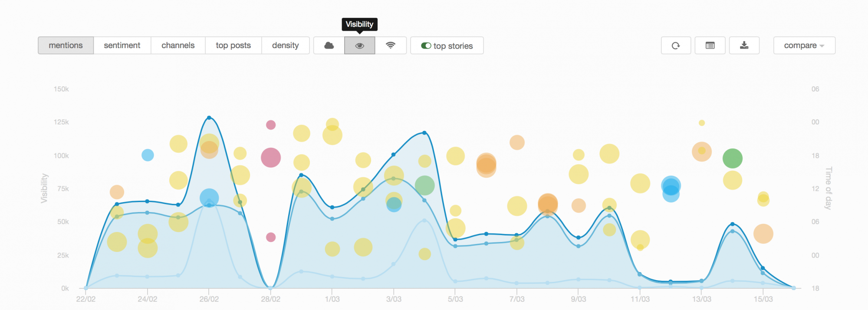Go to the top posts tab

pyautogui.click(x=233, y=46)
